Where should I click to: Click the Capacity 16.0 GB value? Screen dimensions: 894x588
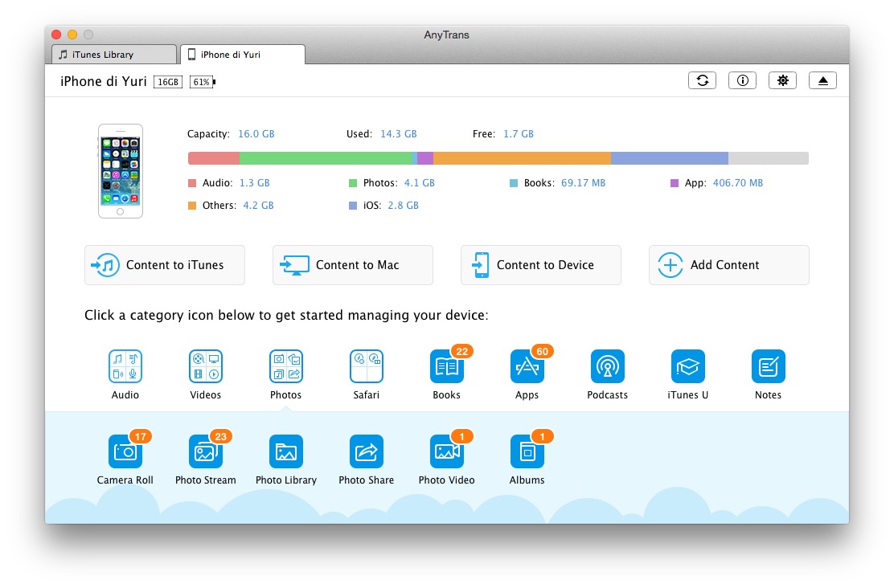256,134
